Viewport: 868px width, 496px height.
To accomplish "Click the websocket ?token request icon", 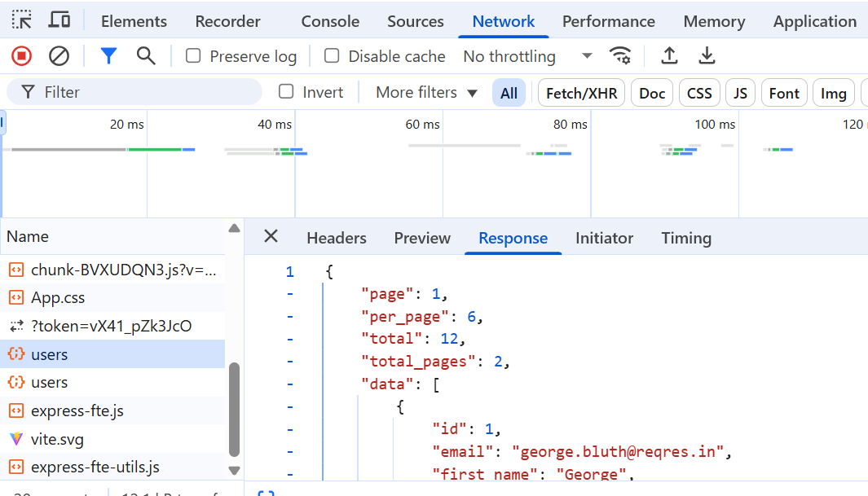I will [x=16, y=327].
